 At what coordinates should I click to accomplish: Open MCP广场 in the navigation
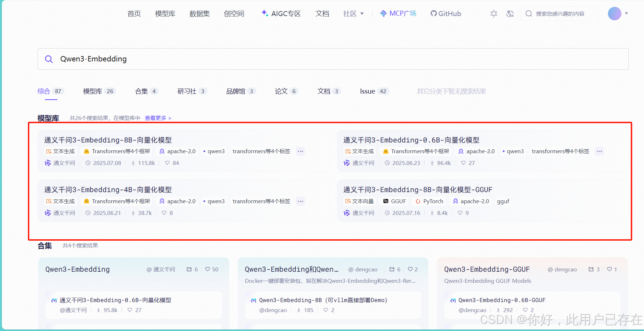click(x=398, y=14)
